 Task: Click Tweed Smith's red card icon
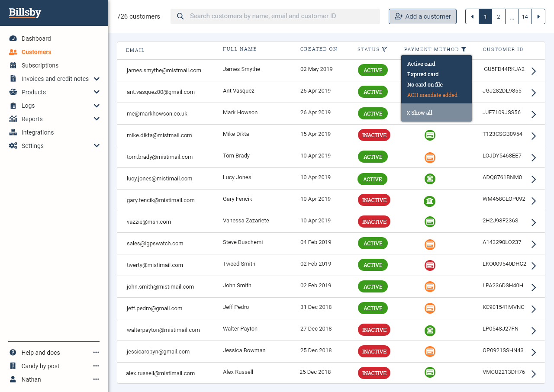430,265
